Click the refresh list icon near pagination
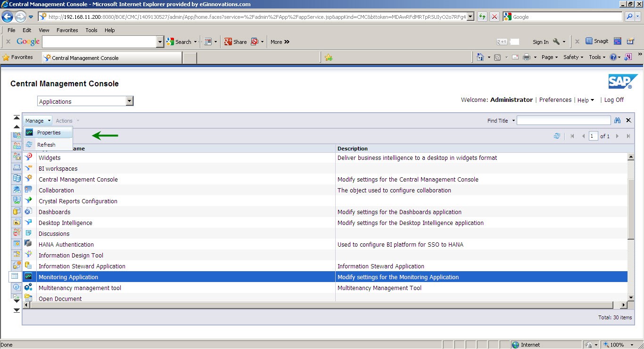644x349 pixels. pos(557,136)
